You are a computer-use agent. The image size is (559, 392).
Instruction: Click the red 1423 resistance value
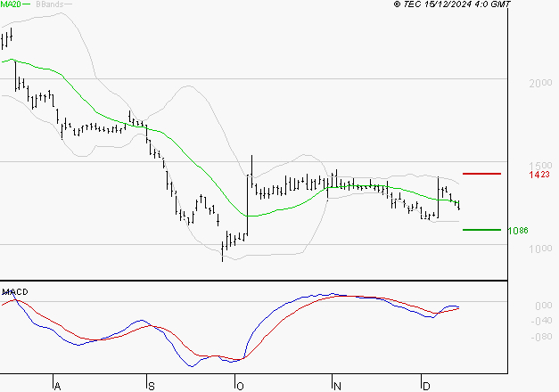(539, 175)
